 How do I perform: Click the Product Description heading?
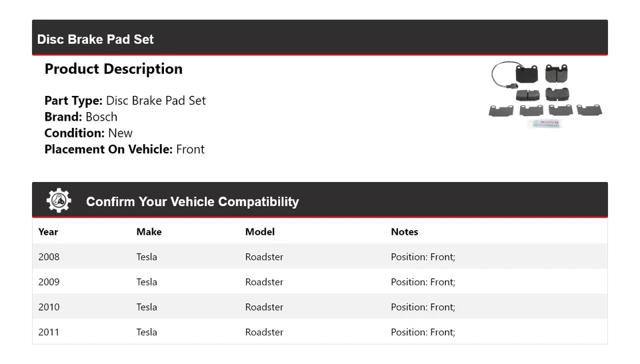tap(113, 69)
